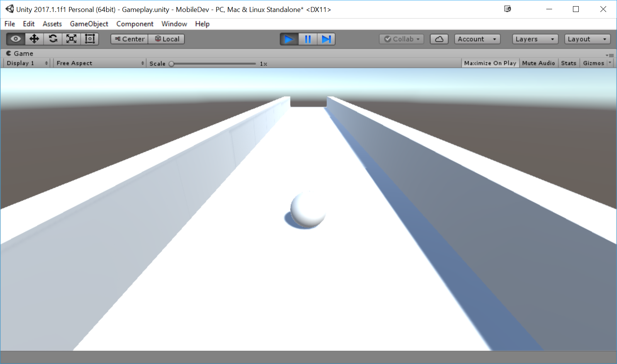Image resolution: width=617 pixels, height=364 pixels.
Task: Open the Edit menu
Action: [29, 24]
